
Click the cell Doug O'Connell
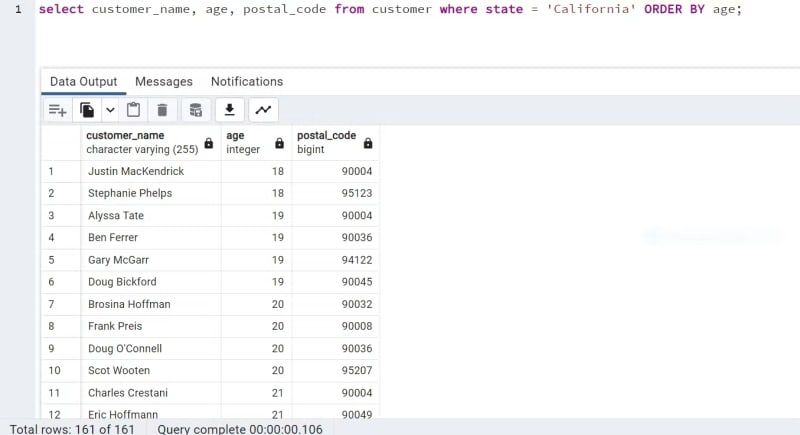point(151,349)
